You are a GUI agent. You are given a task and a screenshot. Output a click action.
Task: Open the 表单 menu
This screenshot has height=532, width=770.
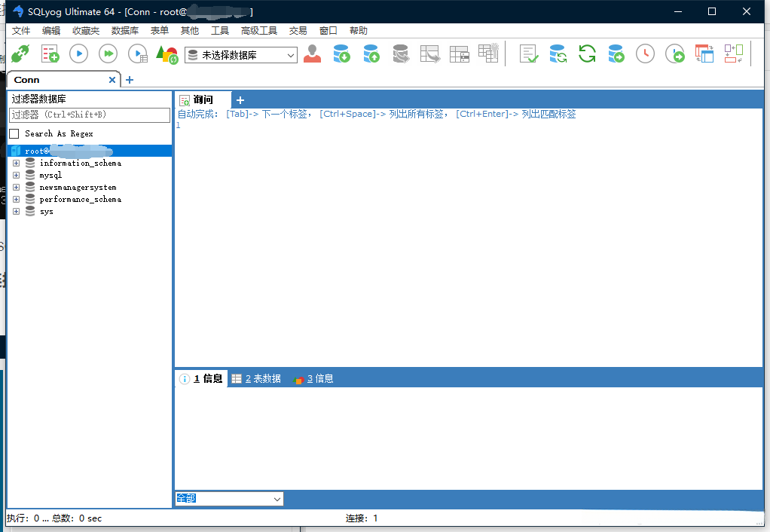160,30
